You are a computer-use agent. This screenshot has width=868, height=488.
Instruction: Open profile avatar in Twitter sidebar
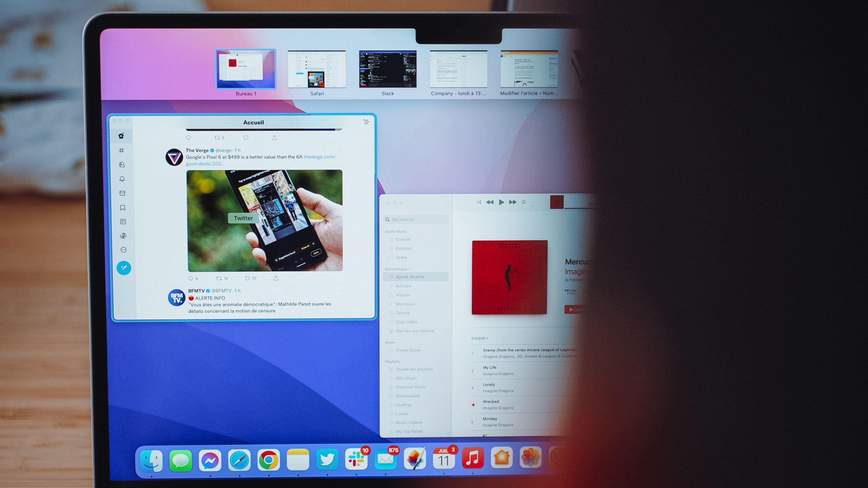123,236
